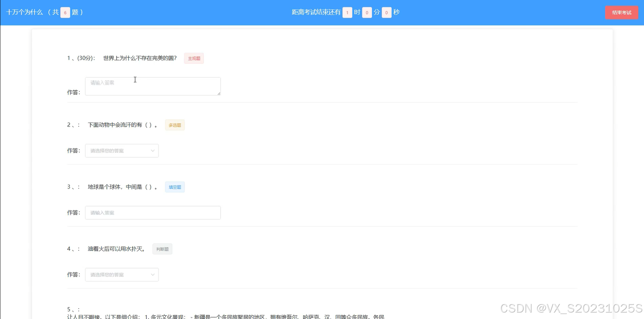Click the resize handle of question 1 textarea
The image size is (644, 319).
tap(218, 93)
